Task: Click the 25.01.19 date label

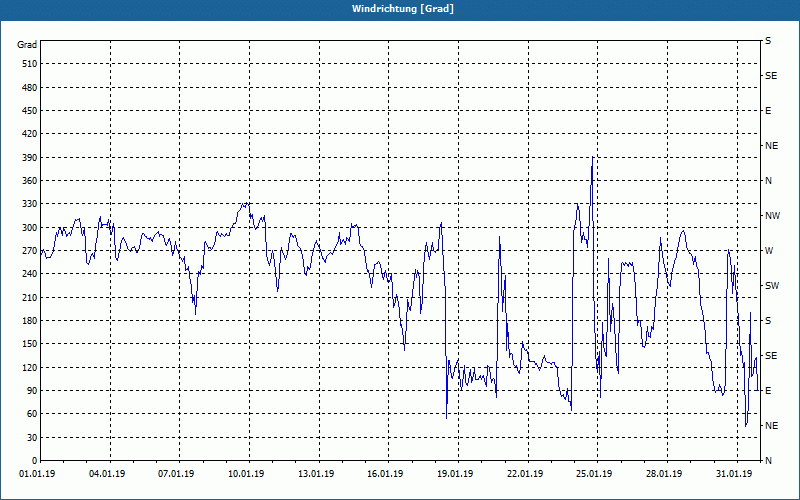Action: (x=594, y=474)
